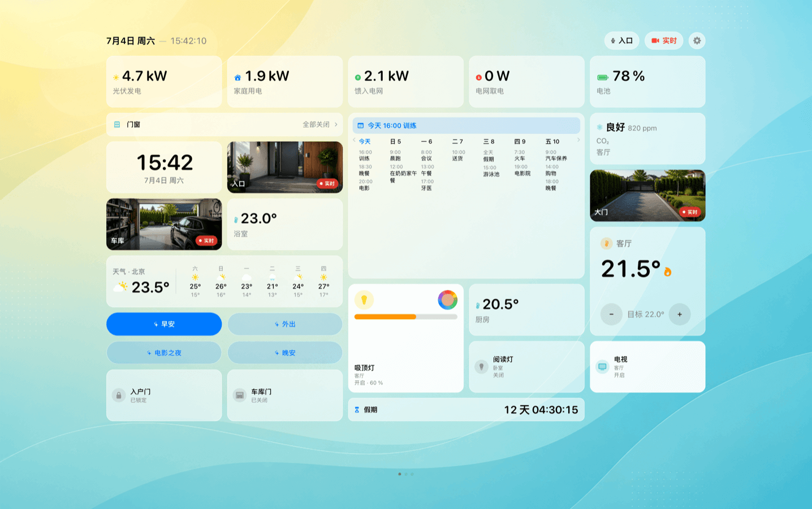The width and height of the screenshot is (812, 509).
Task: Click the TV icon on 电视 card
Action: (603, 367)
